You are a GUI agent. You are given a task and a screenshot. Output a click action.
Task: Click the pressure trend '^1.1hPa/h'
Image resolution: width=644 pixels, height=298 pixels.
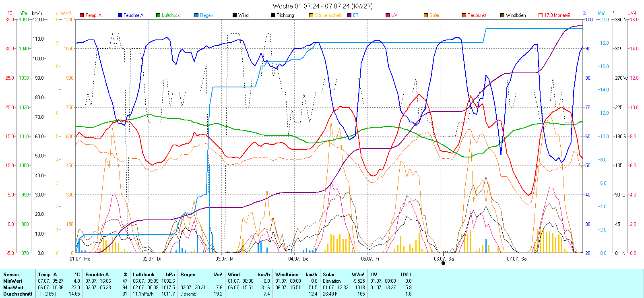coord(143,294)
